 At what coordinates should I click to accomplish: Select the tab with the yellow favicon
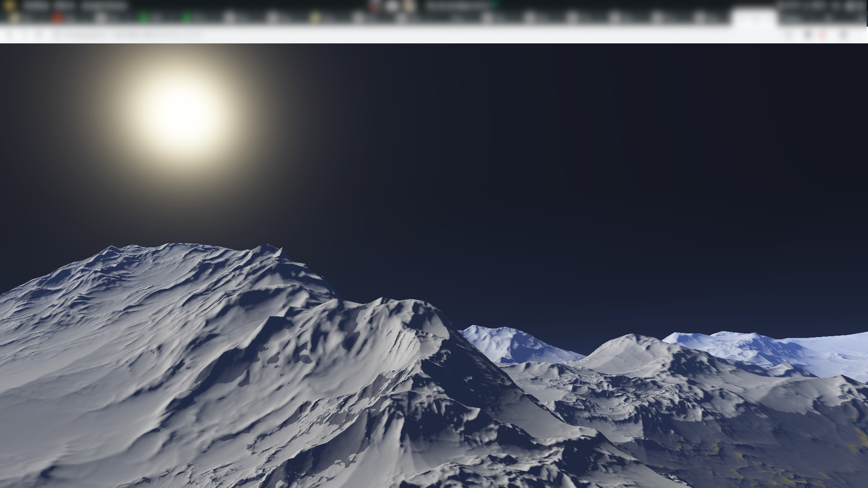click(315, 17)
